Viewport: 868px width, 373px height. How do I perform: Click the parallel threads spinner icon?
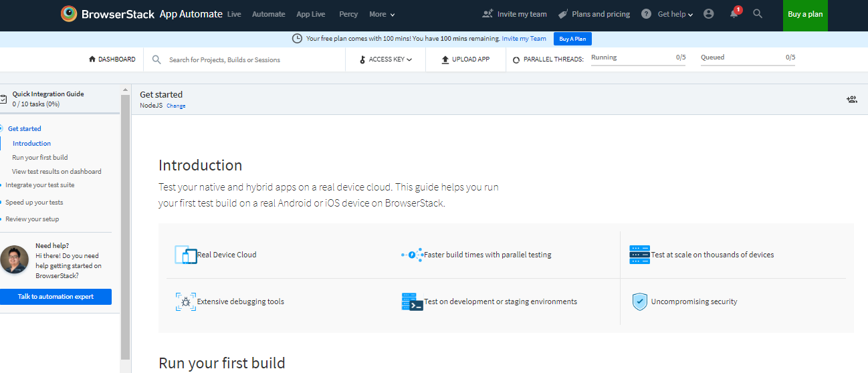[x=516, y=59]
